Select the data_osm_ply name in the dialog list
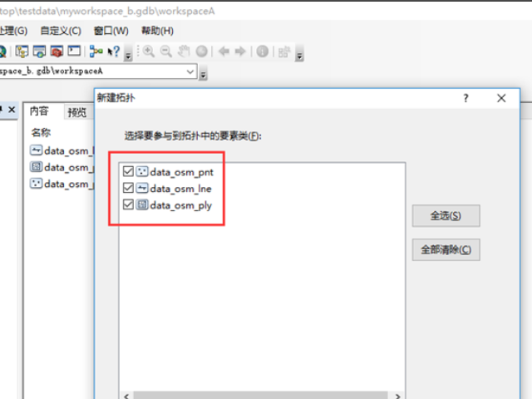Image resolution: width=532 pixels, height=399 pixels. 181,205
